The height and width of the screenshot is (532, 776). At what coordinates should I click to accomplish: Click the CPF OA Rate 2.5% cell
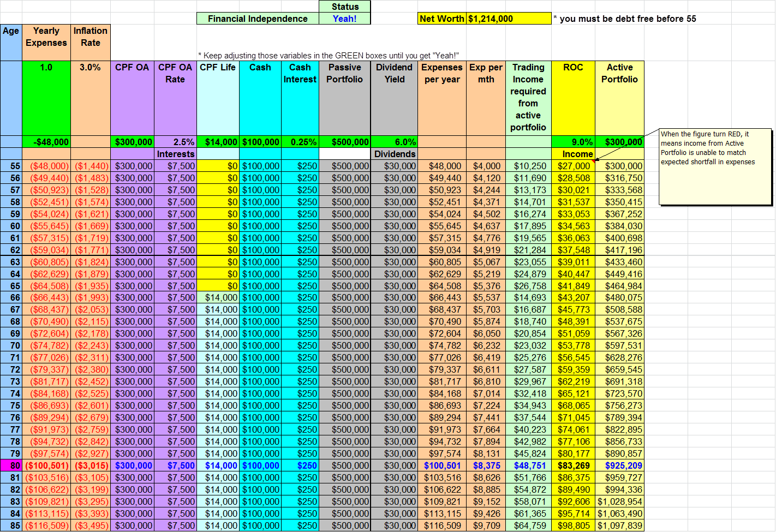[175, 142]
